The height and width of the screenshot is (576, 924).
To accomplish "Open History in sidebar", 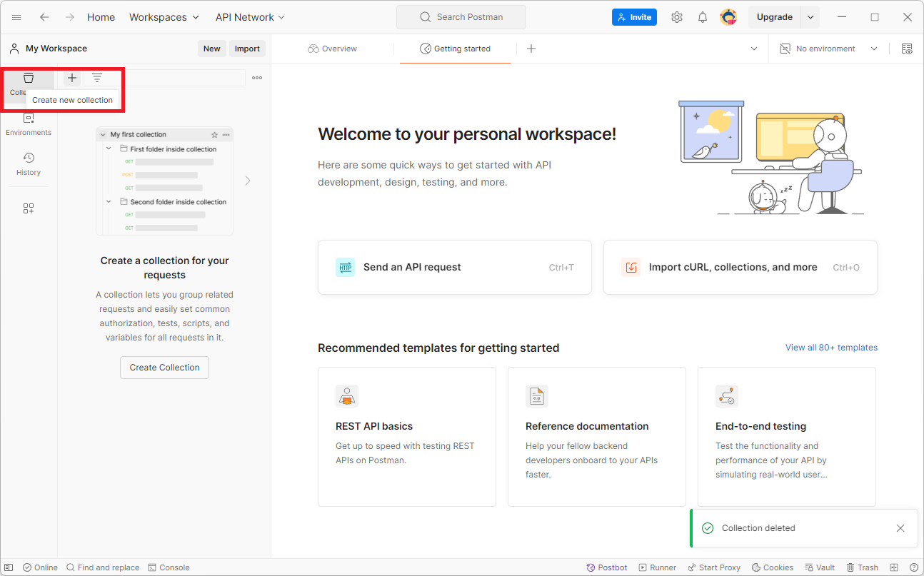I will [29, 164].
